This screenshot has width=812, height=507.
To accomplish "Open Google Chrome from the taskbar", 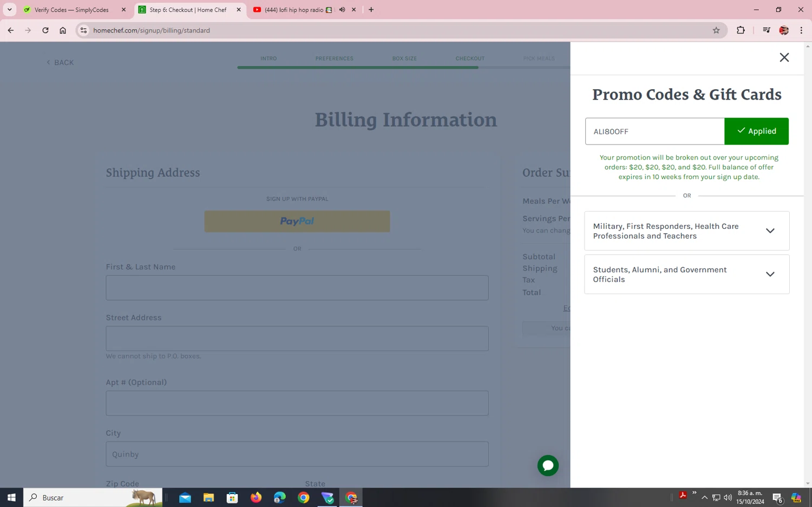I will point(304,497).
